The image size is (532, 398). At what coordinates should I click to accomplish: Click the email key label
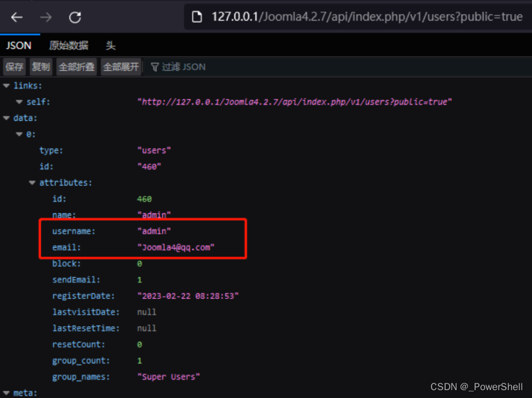pyautogui.click(x=66, y=248)
